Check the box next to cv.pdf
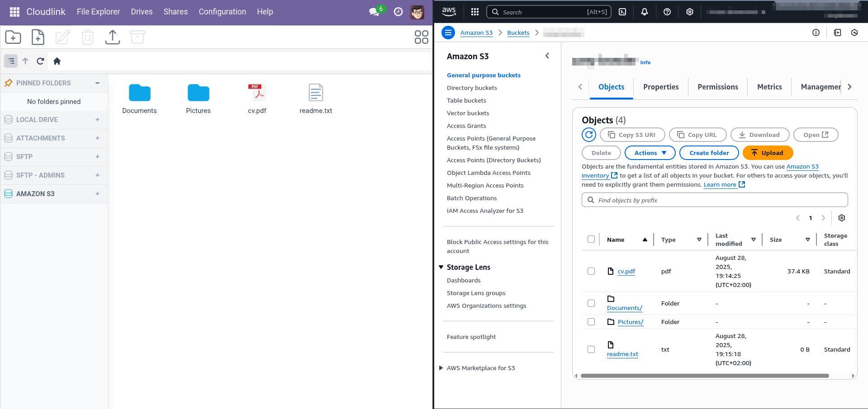This screenshot has width=868, height=409. (x=591, y=271)
